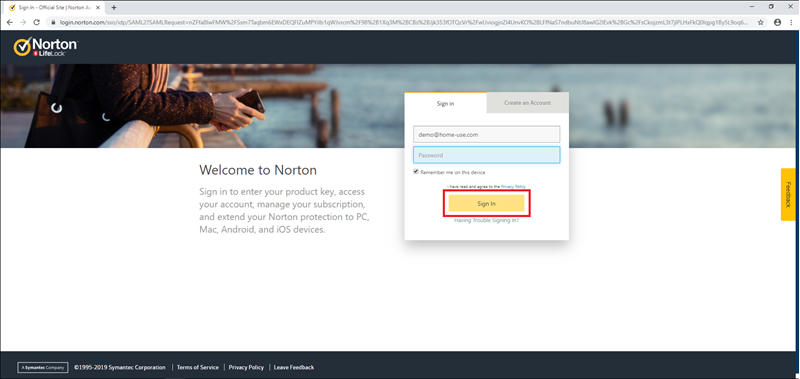Open Privacy Policy footer link

[x=246, y=367]
